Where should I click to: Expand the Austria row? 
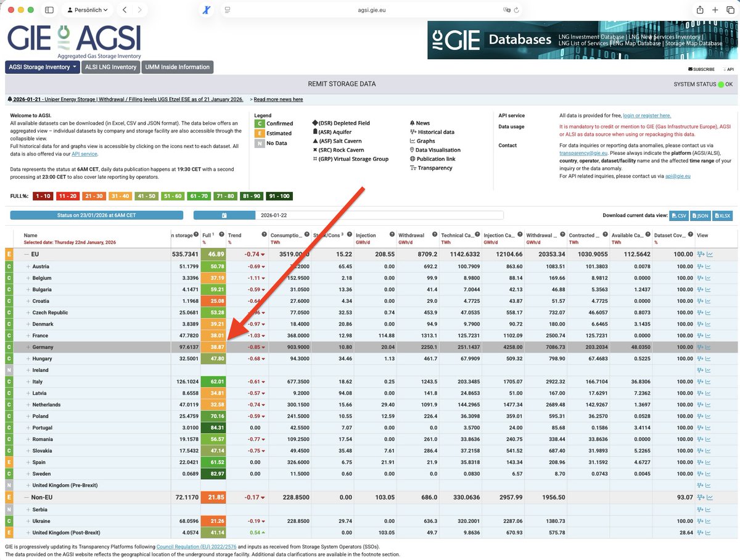[x=28, y=266]
